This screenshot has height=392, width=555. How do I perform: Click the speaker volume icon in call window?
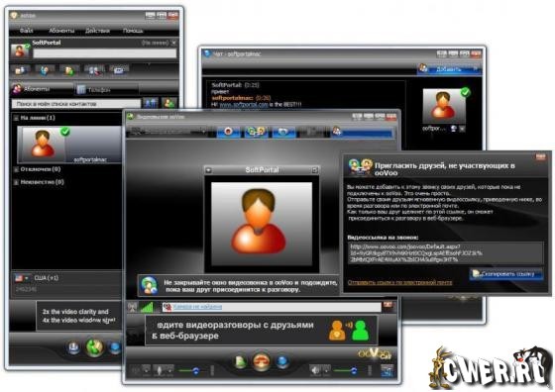[x=315, y=370]
